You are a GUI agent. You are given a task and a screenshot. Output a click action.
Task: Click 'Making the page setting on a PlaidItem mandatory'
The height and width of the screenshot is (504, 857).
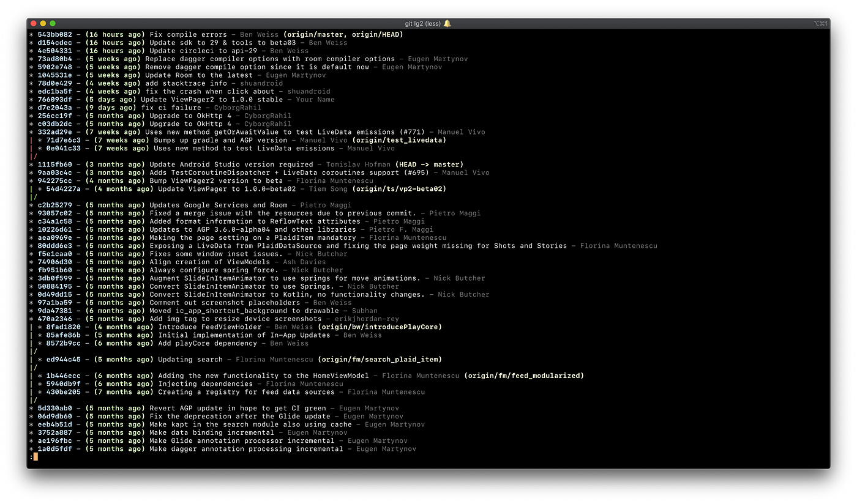tap(253, 237)
